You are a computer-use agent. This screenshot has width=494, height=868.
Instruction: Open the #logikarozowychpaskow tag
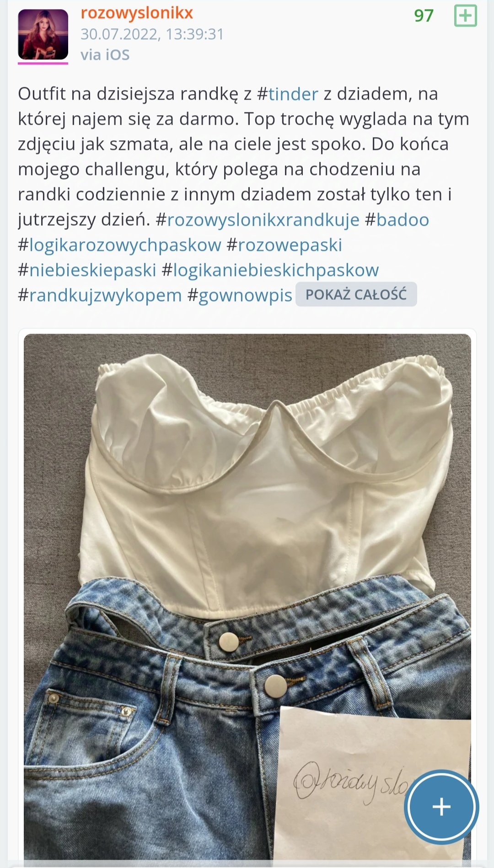pos(119,245)
